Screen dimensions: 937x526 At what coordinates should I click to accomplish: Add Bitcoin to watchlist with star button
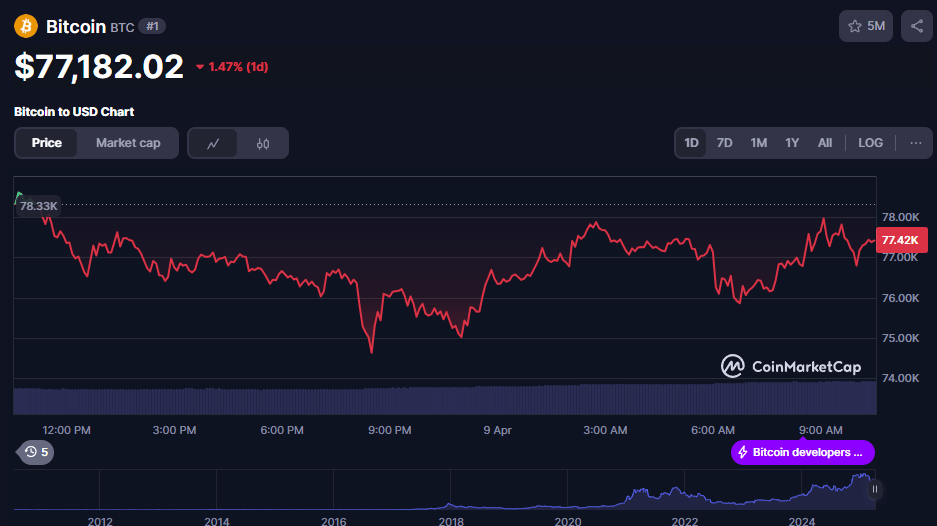tap(865, 26)
